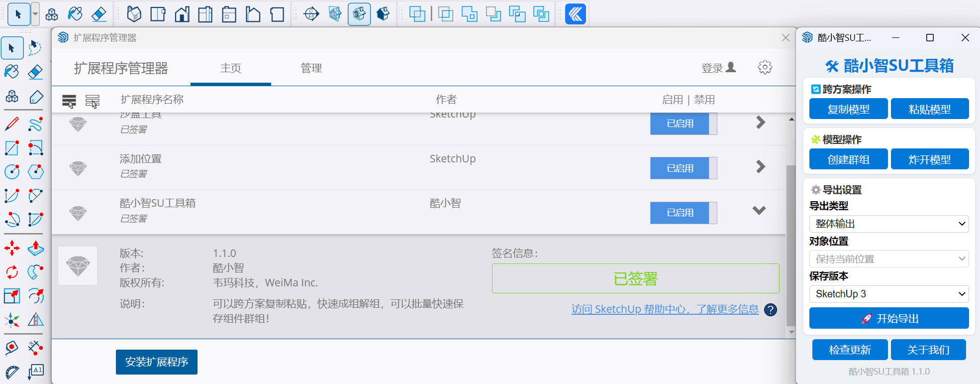Select the red pencil Line tool
Screen dimensions: 980x384
pyautogui.click(x=11, y=125)
